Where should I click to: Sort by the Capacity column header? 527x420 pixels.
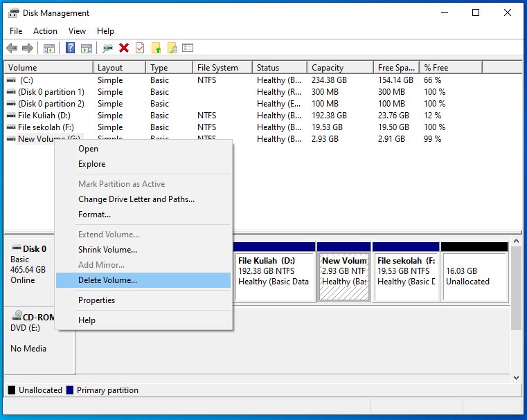point(327,68)
